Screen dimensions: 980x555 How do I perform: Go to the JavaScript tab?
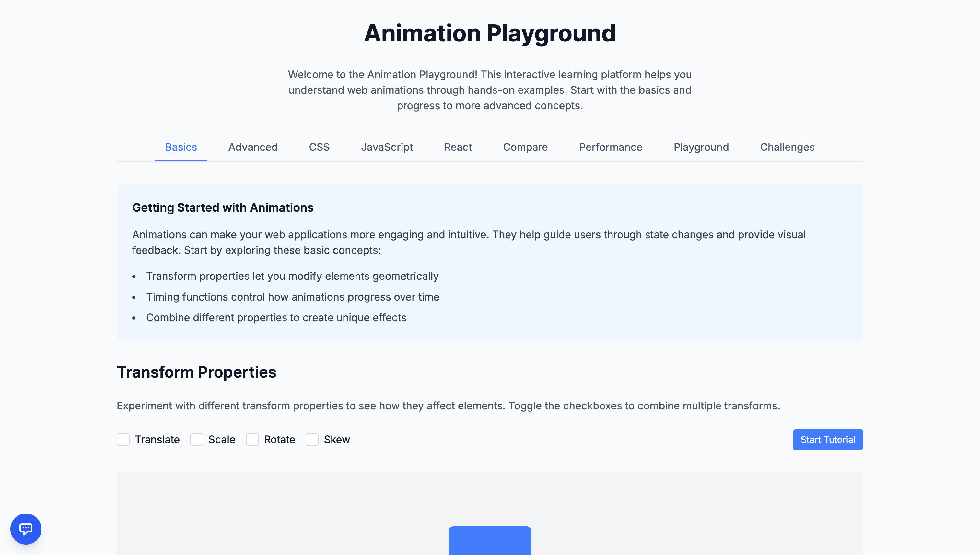387,147
